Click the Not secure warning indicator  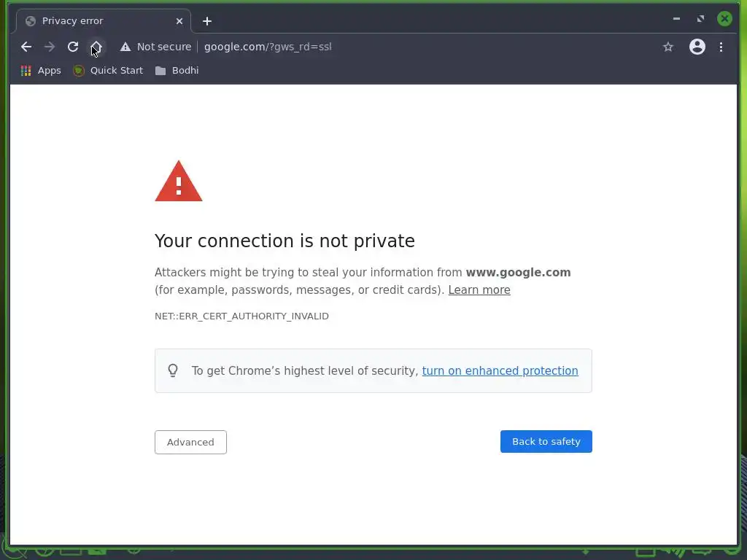(156, 47)
